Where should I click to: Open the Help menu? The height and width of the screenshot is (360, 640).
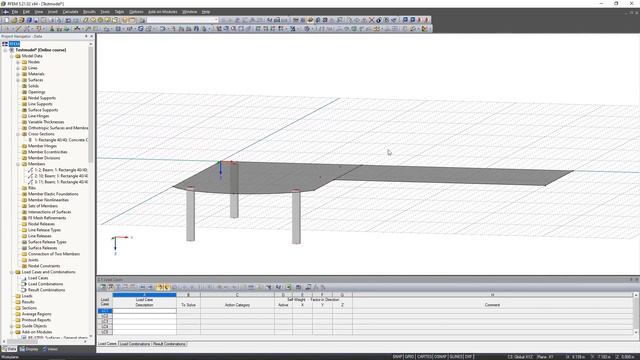click(x=206, y=12)
